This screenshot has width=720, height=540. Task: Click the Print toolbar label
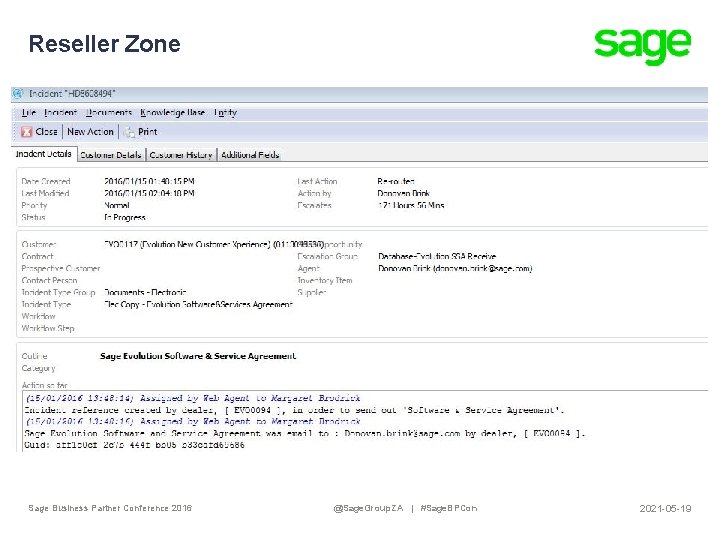point(148,132)
